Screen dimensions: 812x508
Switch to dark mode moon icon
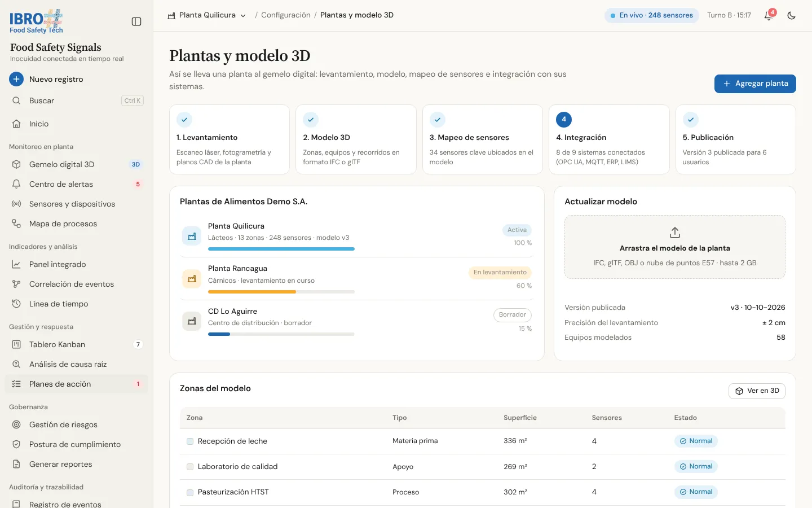[x=792, y=15]
